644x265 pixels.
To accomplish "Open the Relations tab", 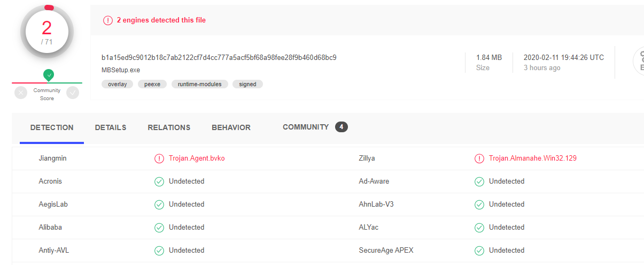I will tap(169, 128).
